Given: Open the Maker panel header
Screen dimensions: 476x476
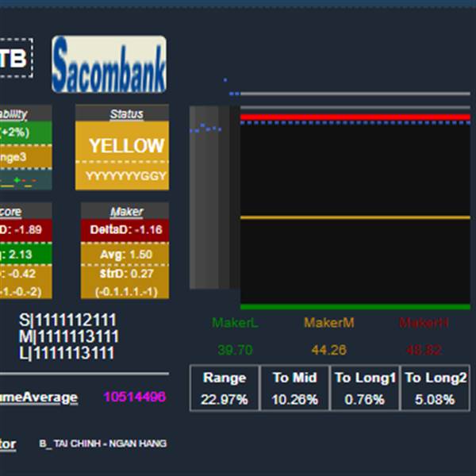Looking at the screenshot, I should click(x=125, y=211).
